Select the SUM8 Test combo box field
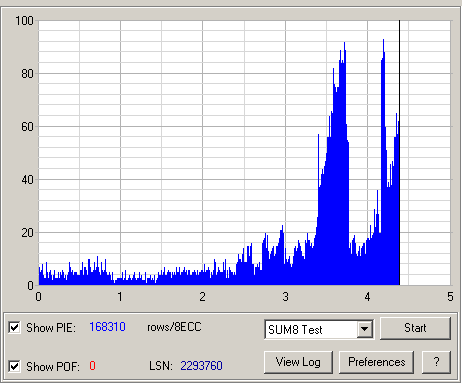 point(319,329)
